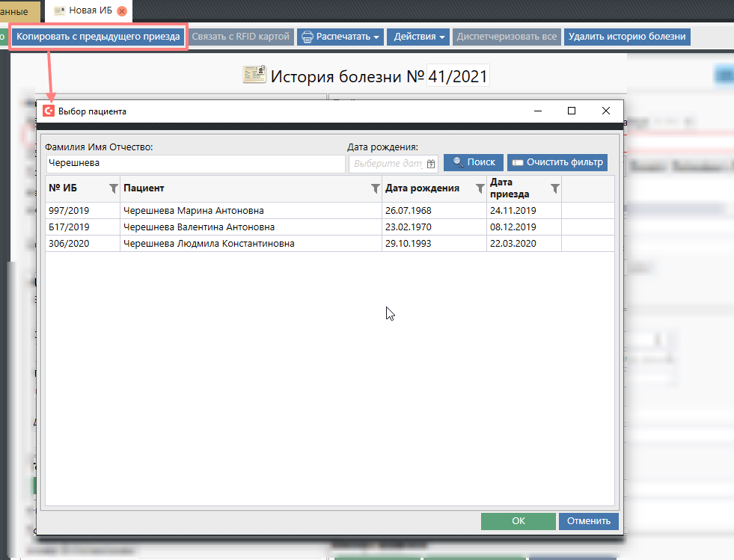Select patient Черешнева Марина Антоновна row
Image resolution: width=734 pixels, height=560 pixels.
[x=193, y=211]
